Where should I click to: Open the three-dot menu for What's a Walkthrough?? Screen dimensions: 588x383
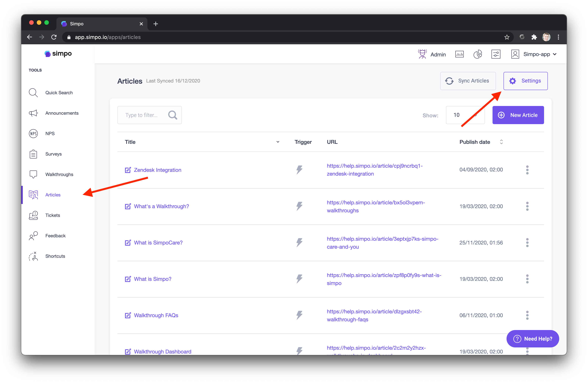[527, 206]
